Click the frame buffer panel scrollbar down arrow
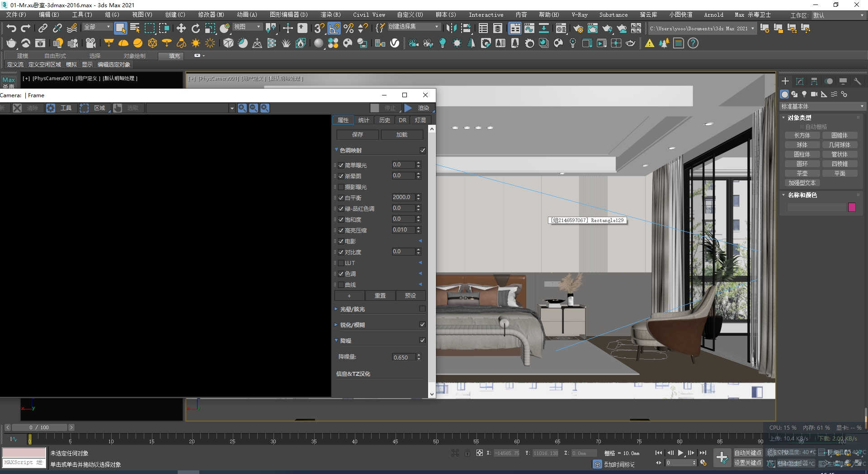 432,394
